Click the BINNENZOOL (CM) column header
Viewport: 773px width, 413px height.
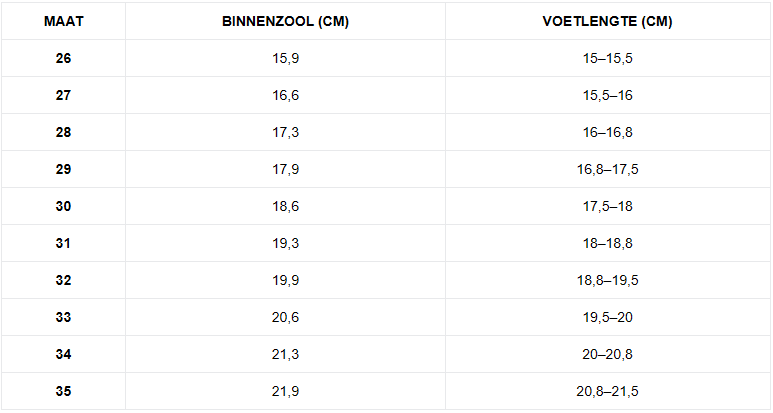285,22
